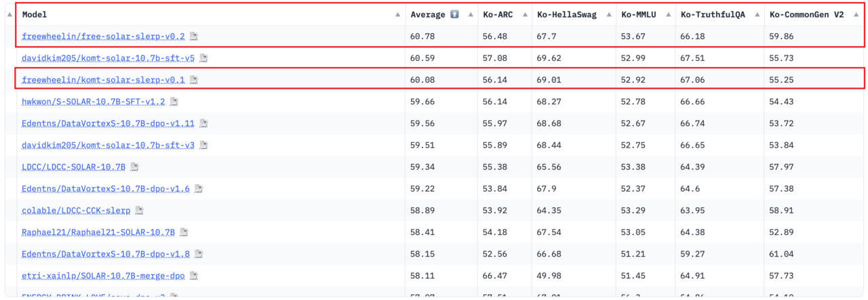Click the document icon next to davidkim205/komt-solar-10.7b-sft-v5

[x=203, y=58]
